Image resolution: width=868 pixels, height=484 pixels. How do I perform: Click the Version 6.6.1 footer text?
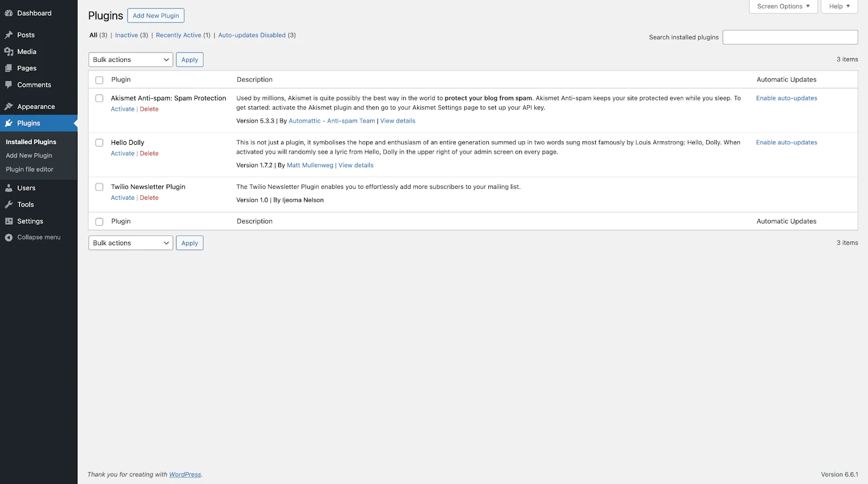[839, 475]
